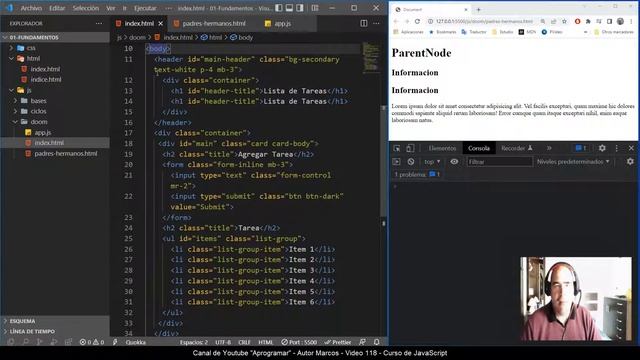
Task: Click the html breadcrumb segment
Action: 211,38
